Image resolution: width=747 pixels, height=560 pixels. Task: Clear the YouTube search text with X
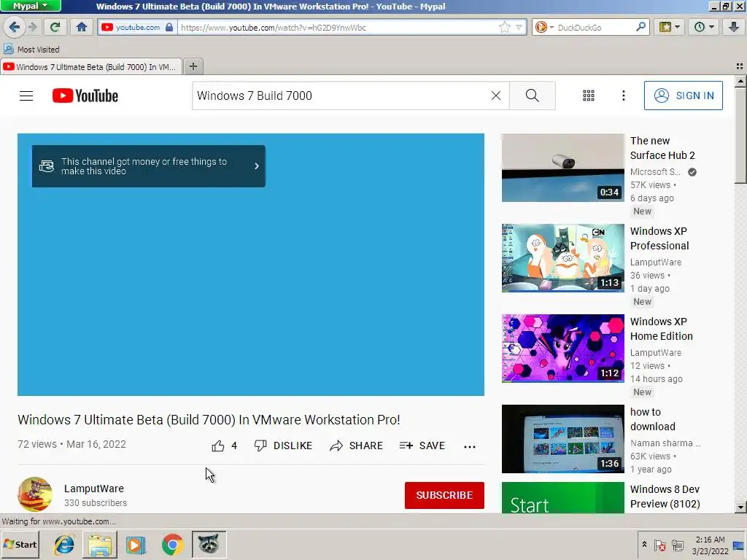(x=496, y=96)
